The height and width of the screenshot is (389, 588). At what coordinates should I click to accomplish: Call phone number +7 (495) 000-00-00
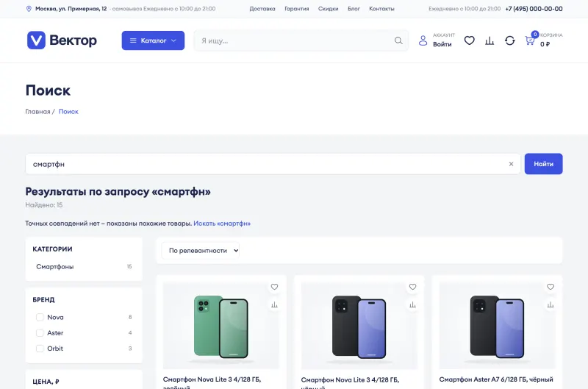tap(534, 9)
